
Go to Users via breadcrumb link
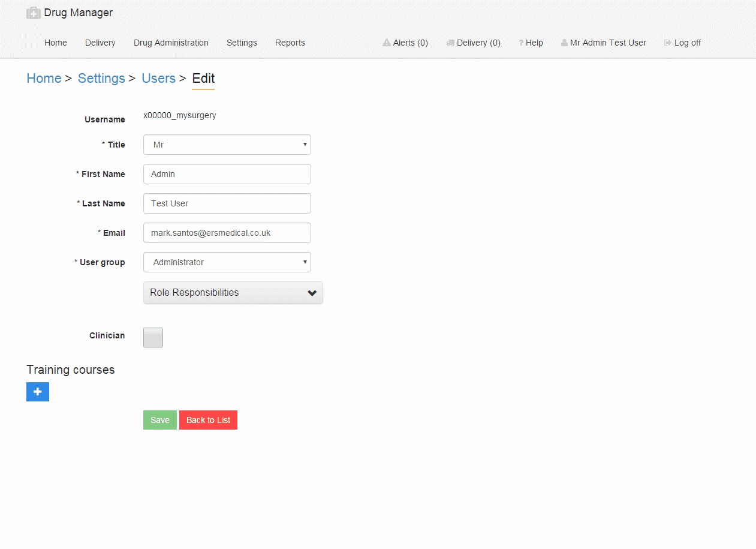pyautogui.click(x=158, y=79)
